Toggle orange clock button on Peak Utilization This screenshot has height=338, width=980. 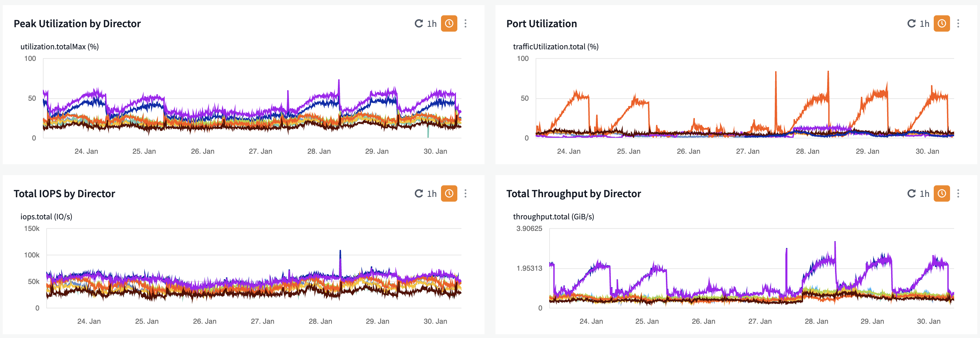(x=449, y=23)
